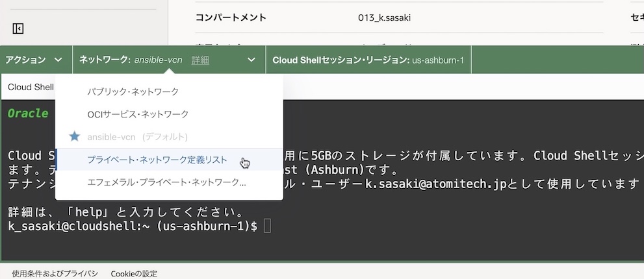Click the blue star default icon

74,137
